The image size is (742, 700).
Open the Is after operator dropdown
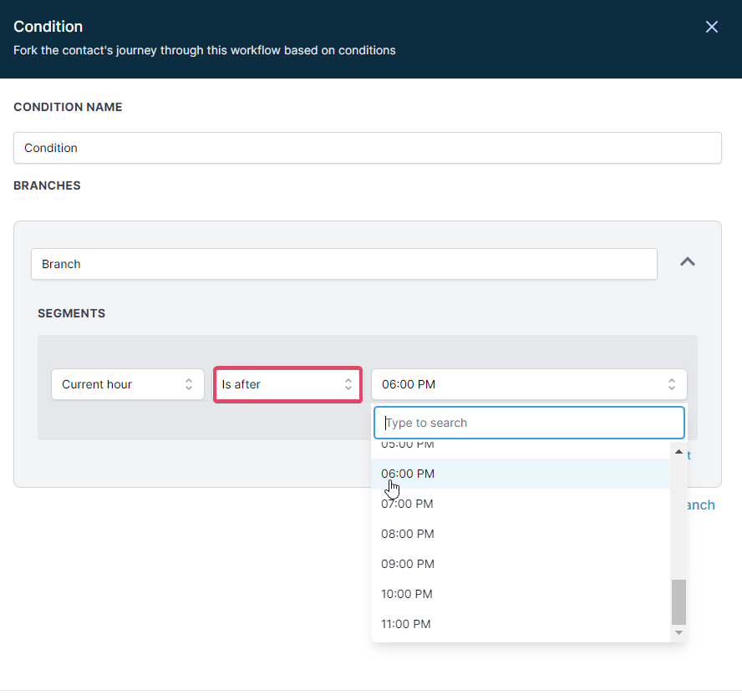coord(287,384)
